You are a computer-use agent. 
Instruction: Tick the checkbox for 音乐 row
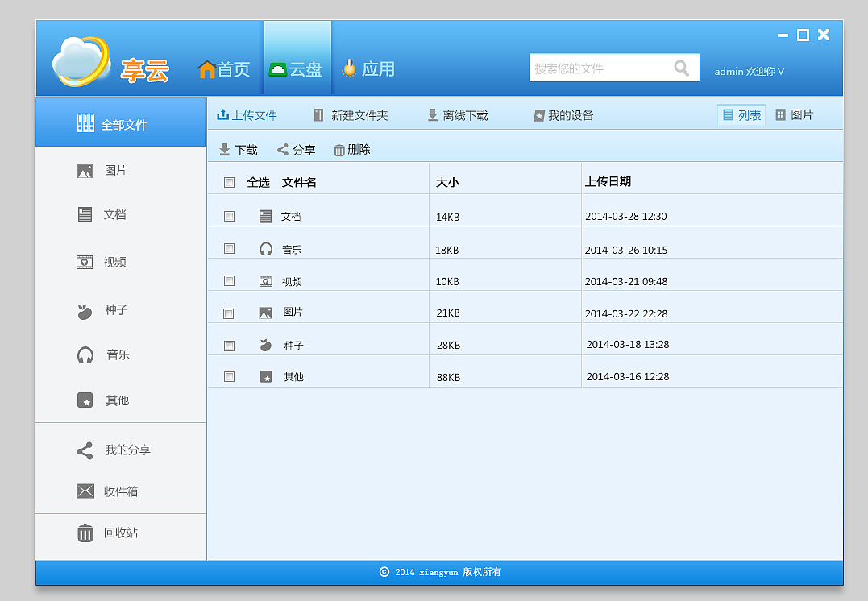[229, 248]
